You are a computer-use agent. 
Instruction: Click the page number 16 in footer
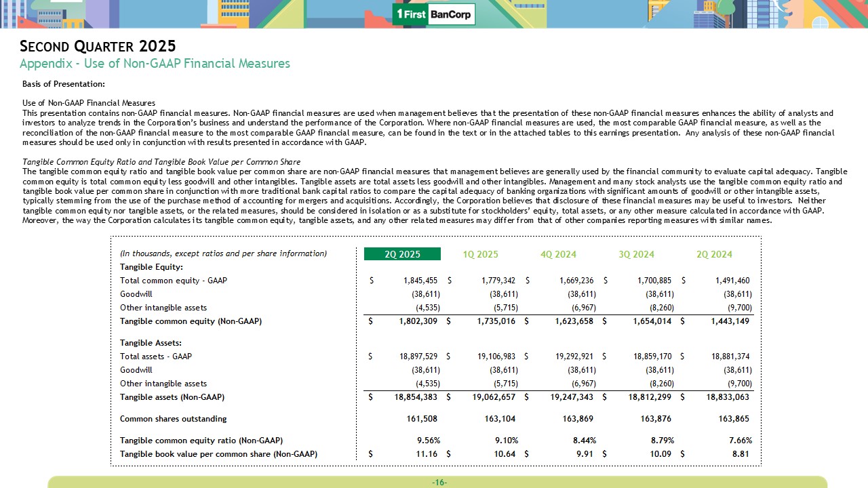point(439,482)
